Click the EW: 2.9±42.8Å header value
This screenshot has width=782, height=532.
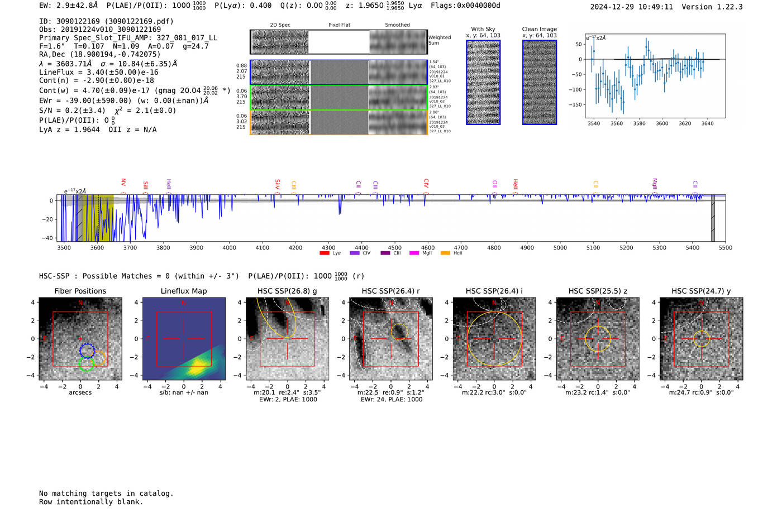(68, 5)
